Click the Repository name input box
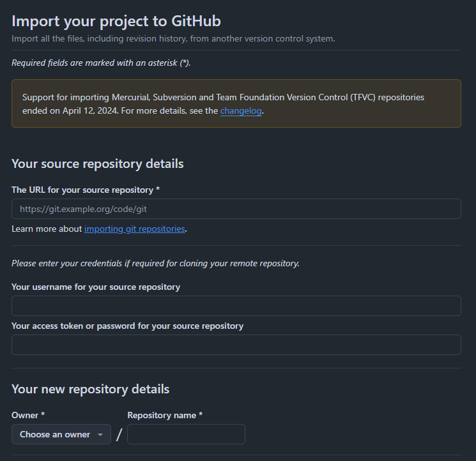 coord(186,434)
